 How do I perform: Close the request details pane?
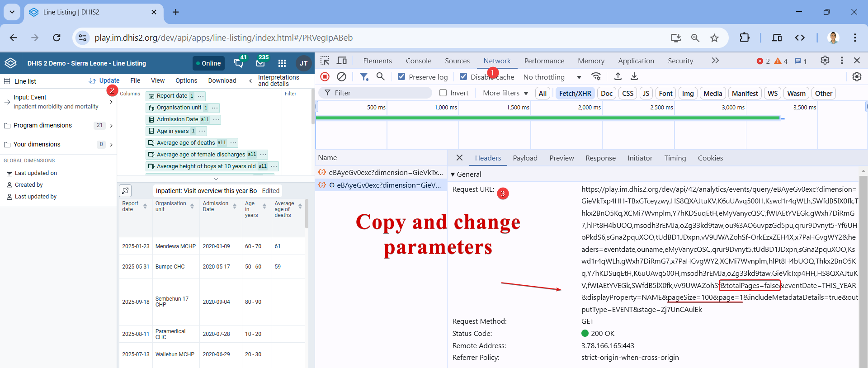pos(459,158)
